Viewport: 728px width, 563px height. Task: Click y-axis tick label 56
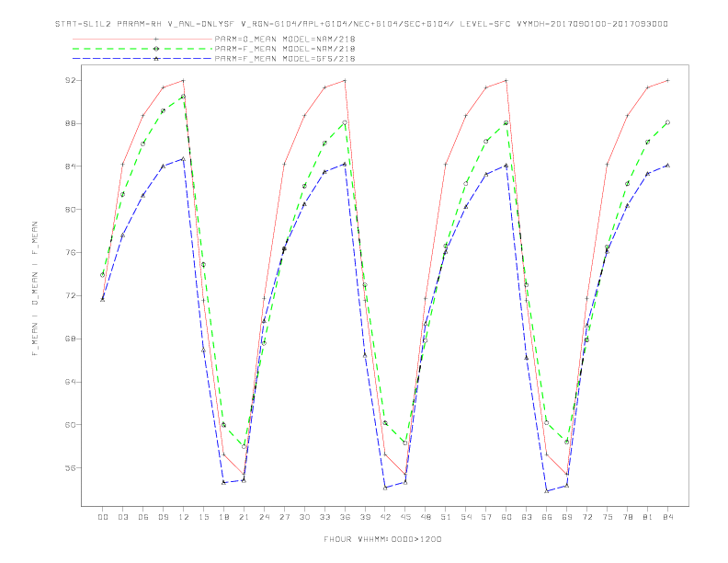pyautogui.click(x=70, y=467)
